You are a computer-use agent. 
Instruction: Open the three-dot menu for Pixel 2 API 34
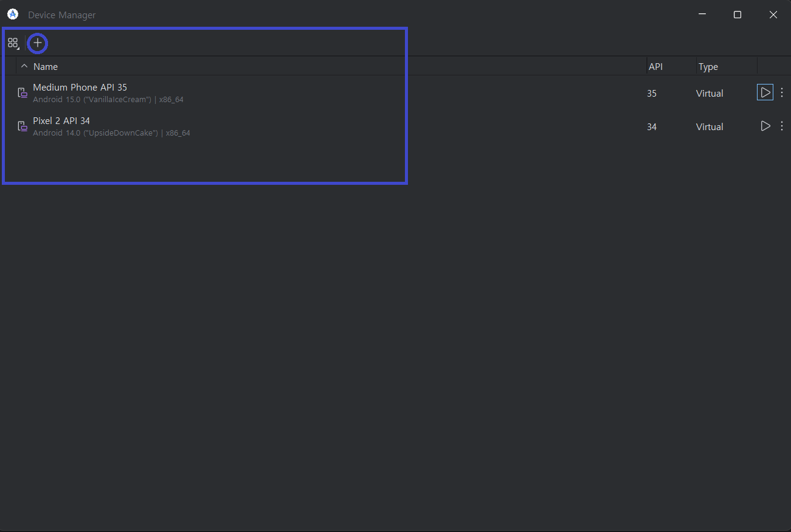782,126
